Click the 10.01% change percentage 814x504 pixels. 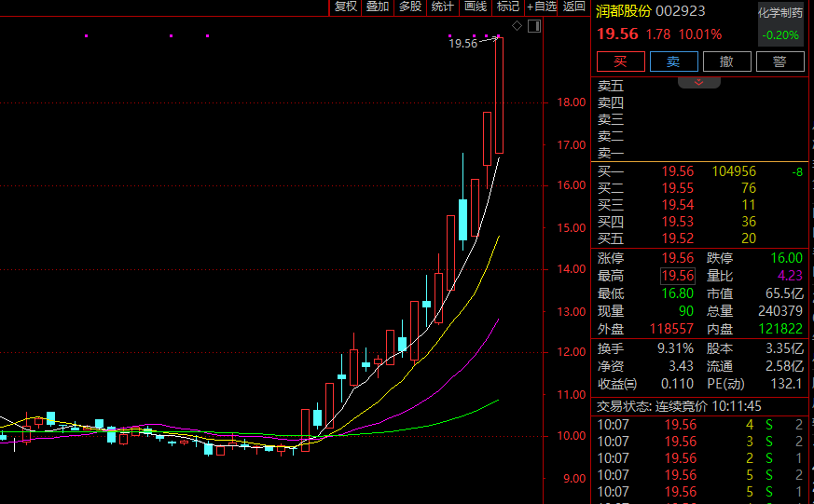click(x=700, y=34)
